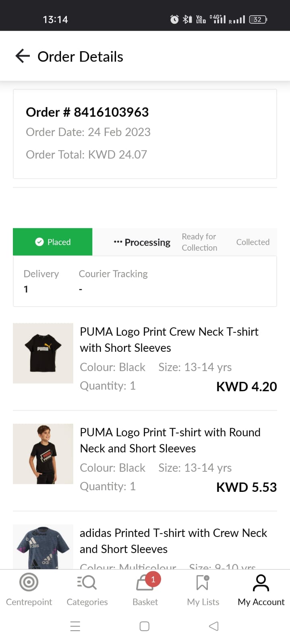Open the My Lists bookmark icon
This screenshot has height=644, width=290.
pyautogui.click(x=203, y=582)
